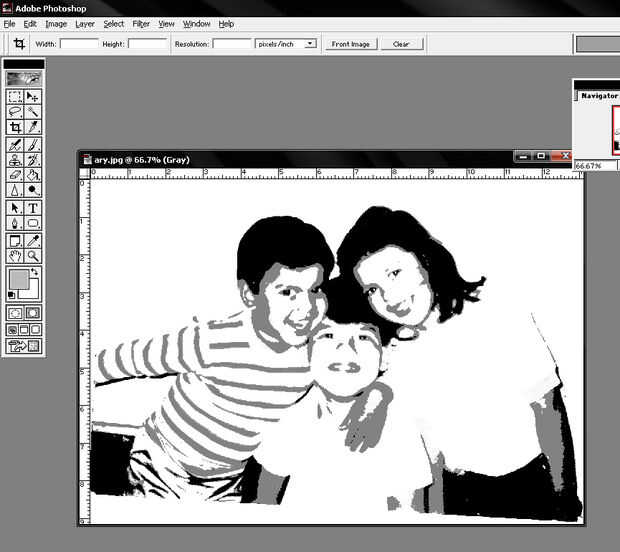Viewport: 620px width, 552px height.
Task: Choose the Zoom magnifier tool
Action: (x=33, y=256)
